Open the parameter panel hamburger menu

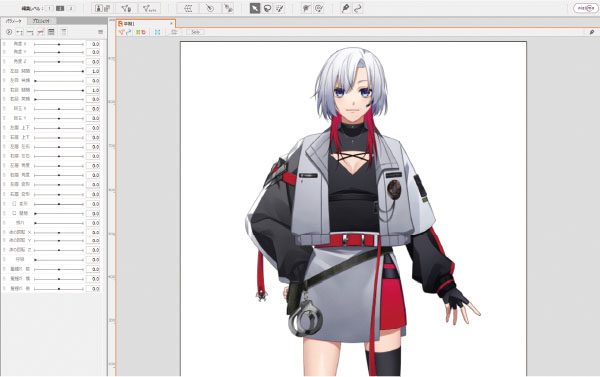(100, 32)
